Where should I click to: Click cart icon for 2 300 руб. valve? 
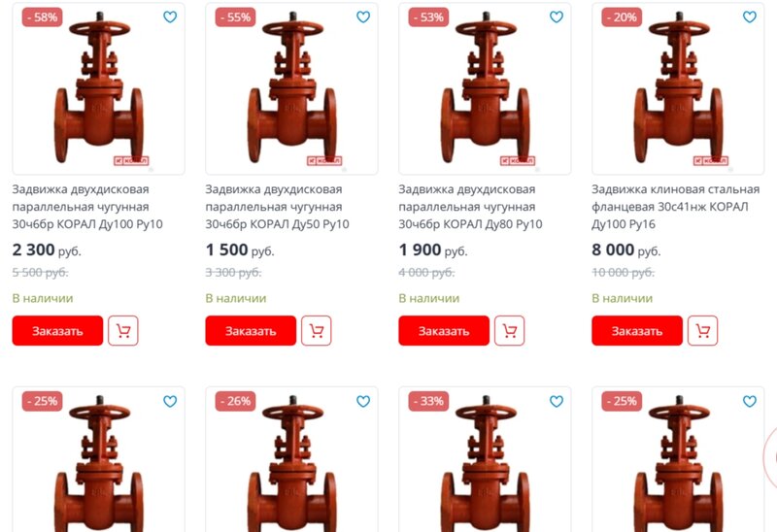tap(123, 330)
